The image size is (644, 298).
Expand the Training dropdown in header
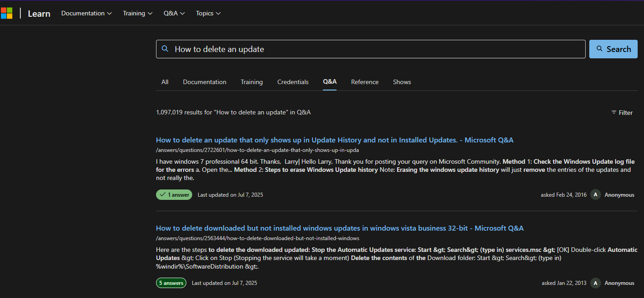point(137,13)
